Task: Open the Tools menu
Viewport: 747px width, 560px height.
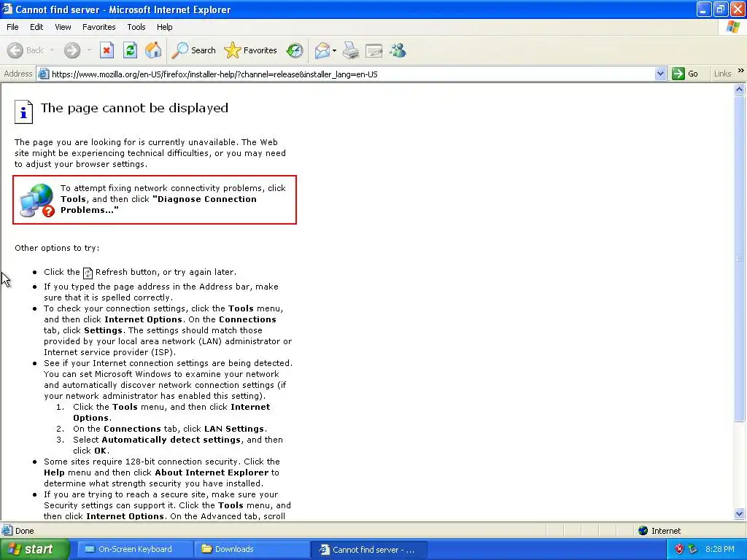Action: pyautogui.click(x=136, y=27)
